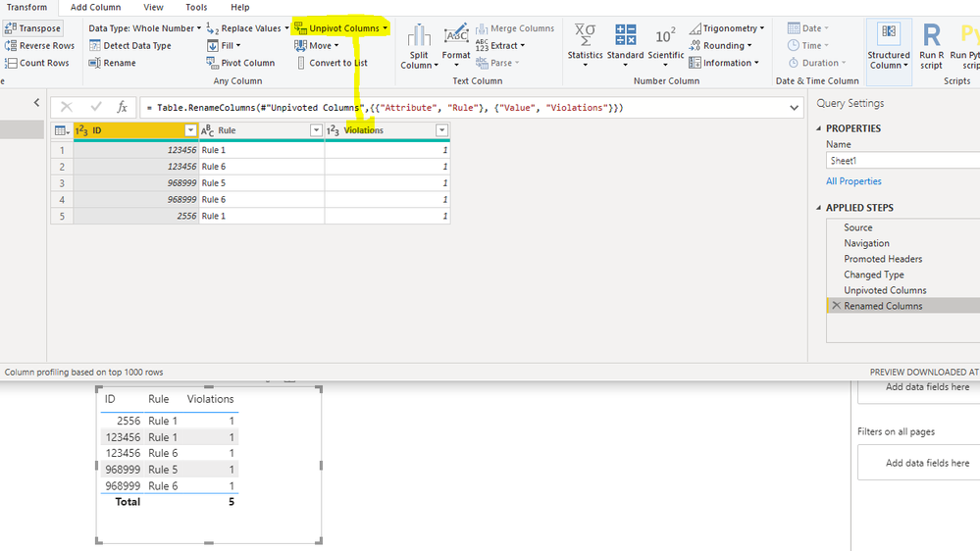The width and height of the screenshot is (980, 551).
Task: Click the query Name input field
Action: [x=903, y=161]
